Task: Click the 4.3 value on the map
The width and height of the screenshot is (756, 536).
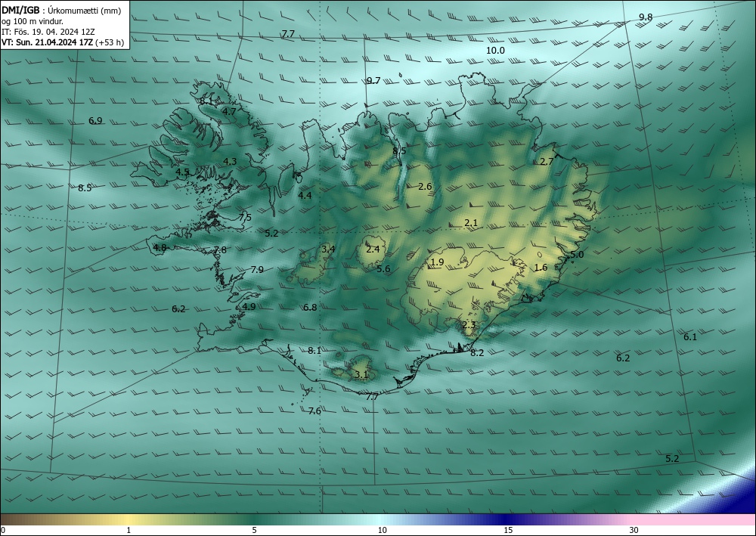Action: click(230, 162)
